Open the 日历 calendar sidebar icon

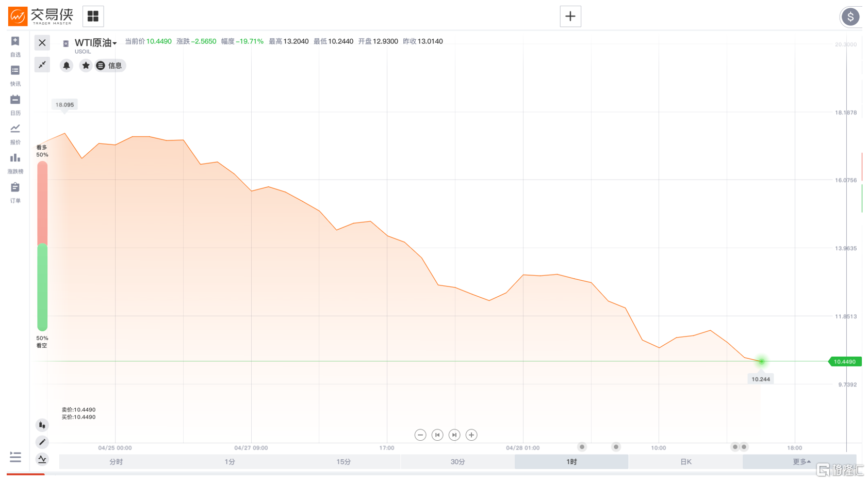[x=15, y=105]
